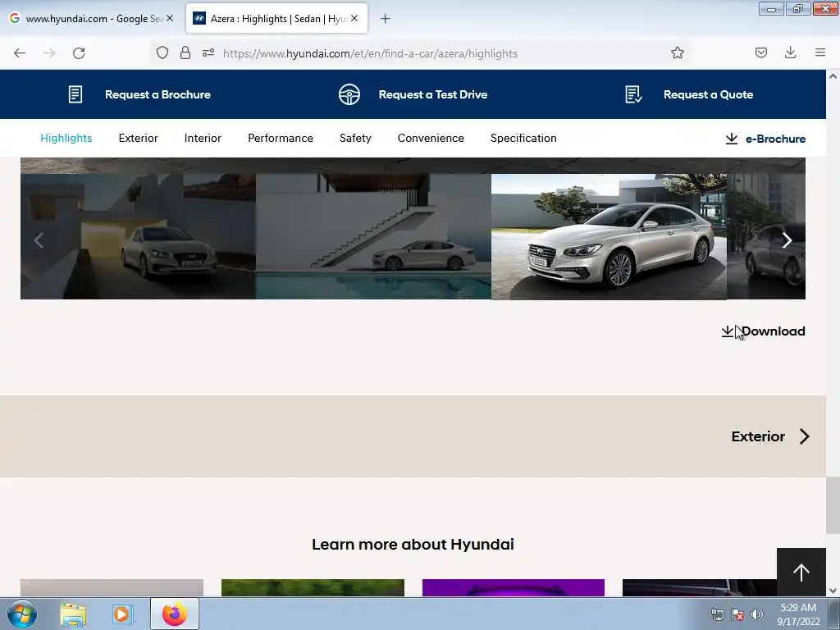Click the quote checklist icon
Screen dimensions: 840x630
(634, 94)
